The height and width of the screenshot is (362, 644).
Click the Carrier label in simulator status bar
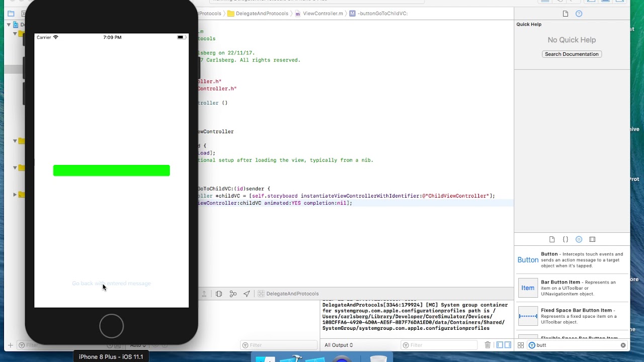[44, 37]
